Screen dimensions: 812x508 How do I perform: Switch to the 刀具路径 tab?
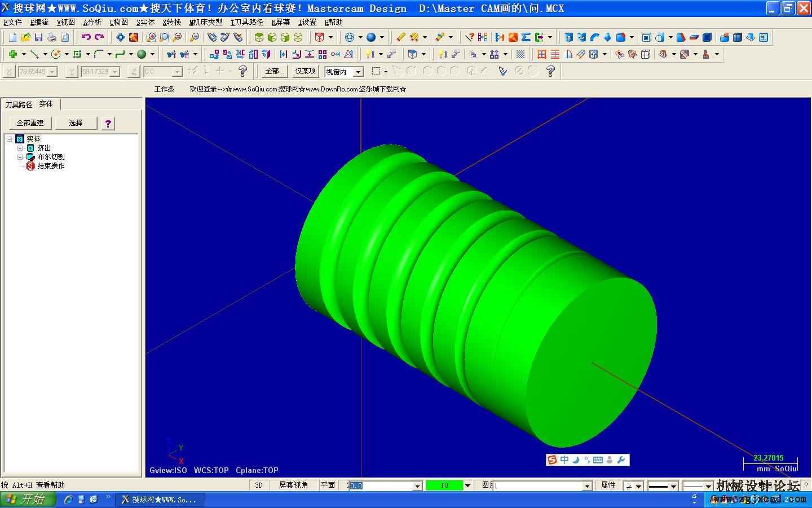pos(19,104)
